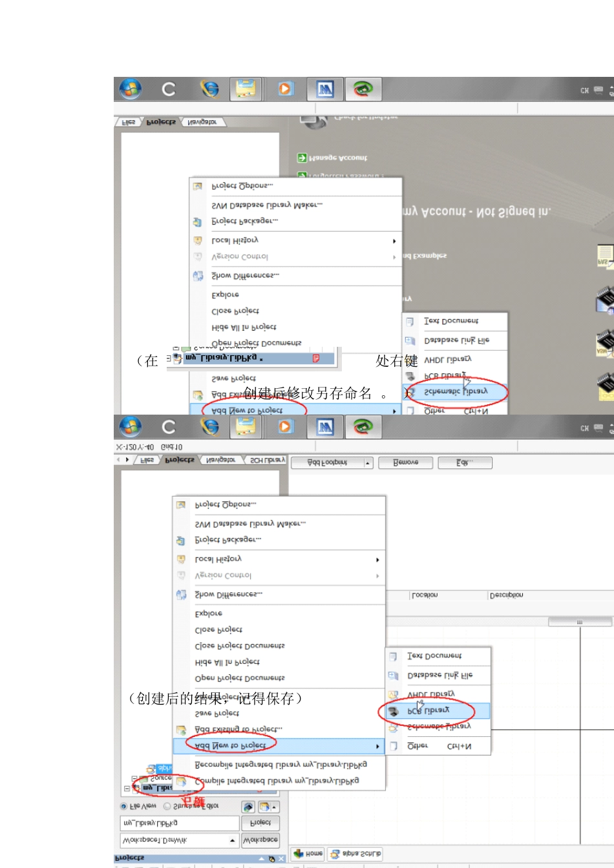Open Internet Explorer from the upper screenshot's taskbar
Viewport: 614px width, 868px height.
[x=209, y=88]
